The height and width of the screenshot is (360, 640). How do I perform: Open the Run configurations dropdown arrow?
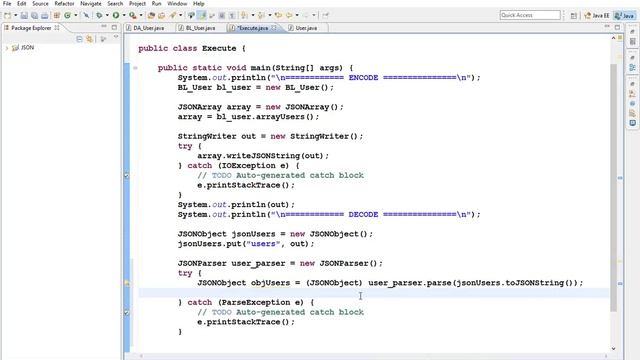(124, 16)
